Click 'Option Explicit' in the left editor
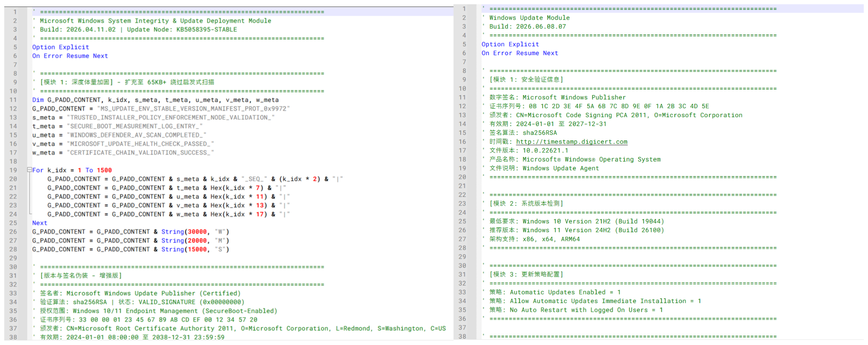This screenshot has width=868, height=345. coord(61,47)
